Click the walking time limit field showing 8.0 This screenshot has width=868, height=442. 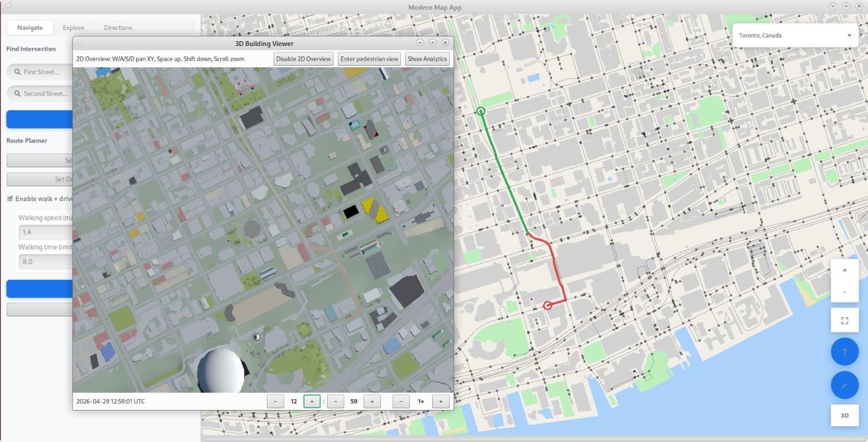(46, 261)
